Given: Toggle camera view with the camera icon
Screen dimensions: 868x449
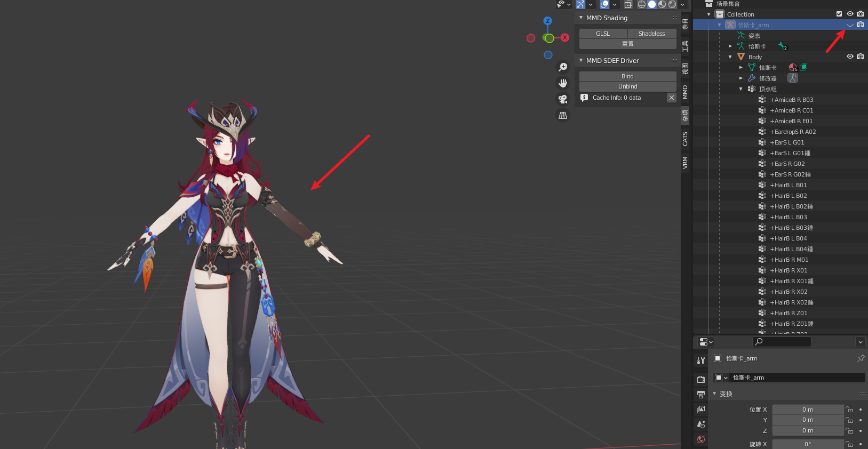Looking at the screenshot, I should click(x=563, y=99).
